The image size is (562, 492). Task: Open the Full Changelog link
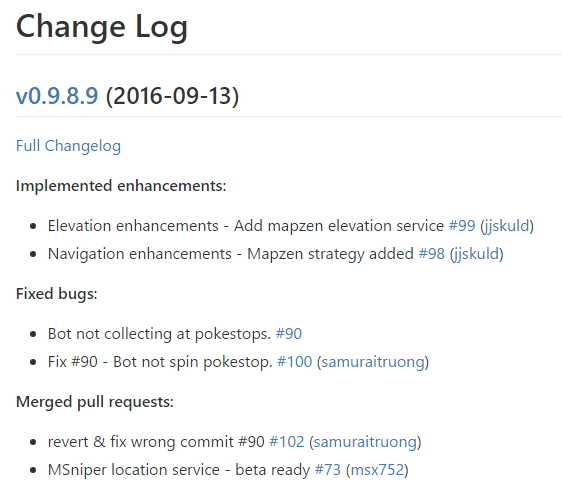[68, 146]
